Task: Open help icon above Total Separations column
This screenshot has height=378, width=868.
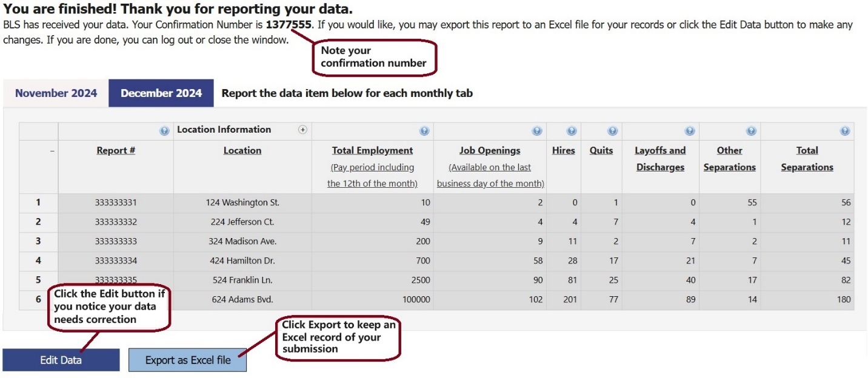Action: tap(844, 131)
